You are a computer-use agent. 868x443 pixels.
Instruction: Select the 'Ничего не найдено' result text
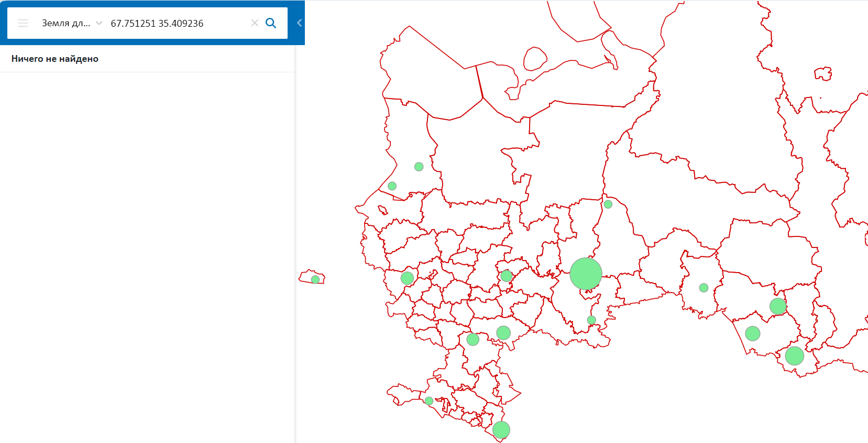click(55, 59)
